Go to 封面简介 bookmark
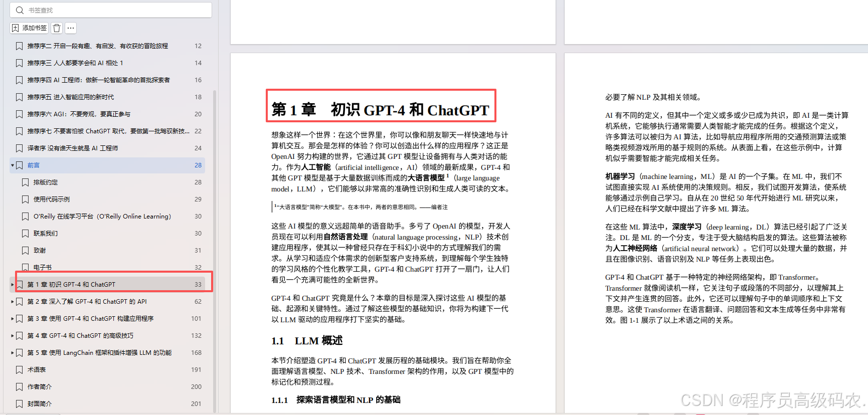868x415 pixels. [39, 404]
